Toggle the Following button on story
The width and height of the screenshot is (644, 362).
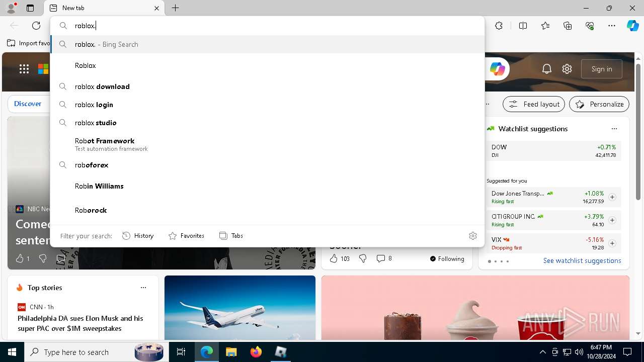(x=447, y=258)
